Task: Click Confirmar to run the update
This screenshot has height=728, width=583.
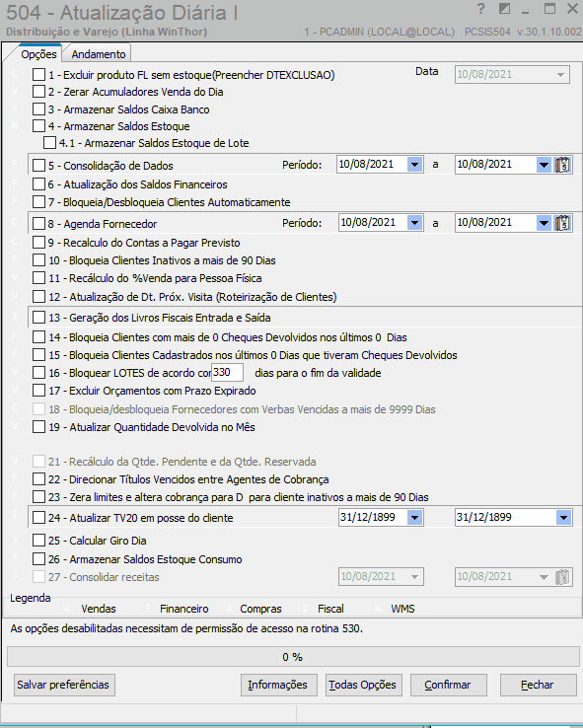Action: (449, 685)
